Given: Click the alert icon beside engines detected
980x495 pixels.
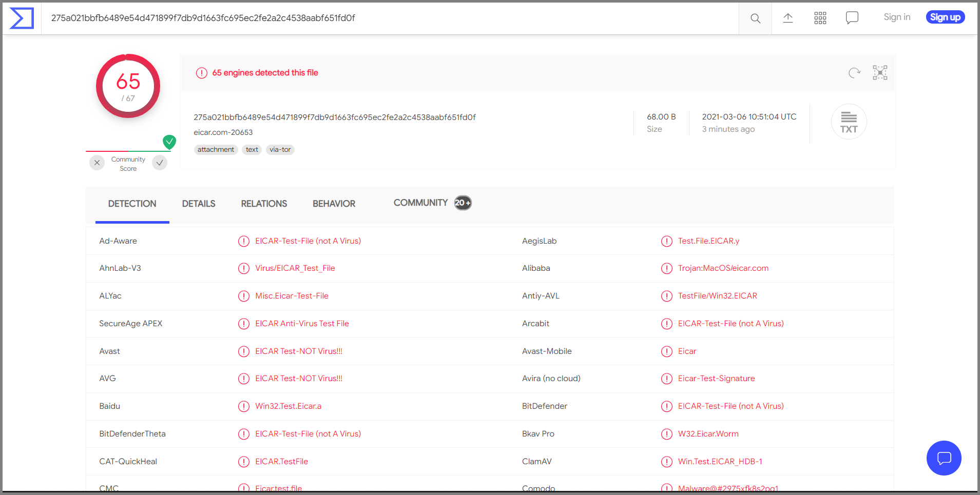Looking at the screenshot, I should point(202,73).
